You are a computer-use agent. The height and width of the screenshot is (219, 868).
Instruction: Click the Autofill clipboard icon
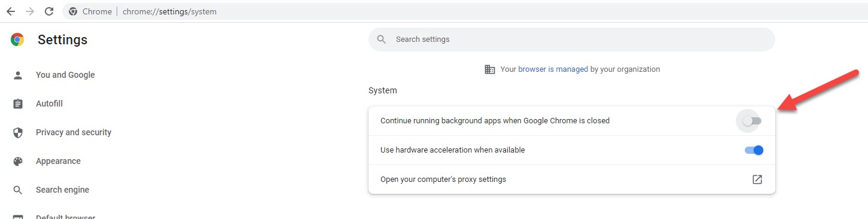point(18,104)
